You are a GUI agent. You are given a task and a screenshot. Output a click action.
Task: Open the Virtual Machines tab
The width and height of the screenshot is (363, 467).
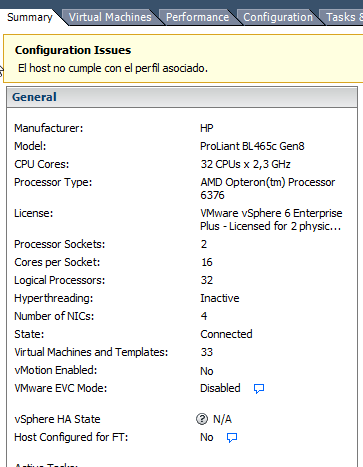(x=110, y=17)
